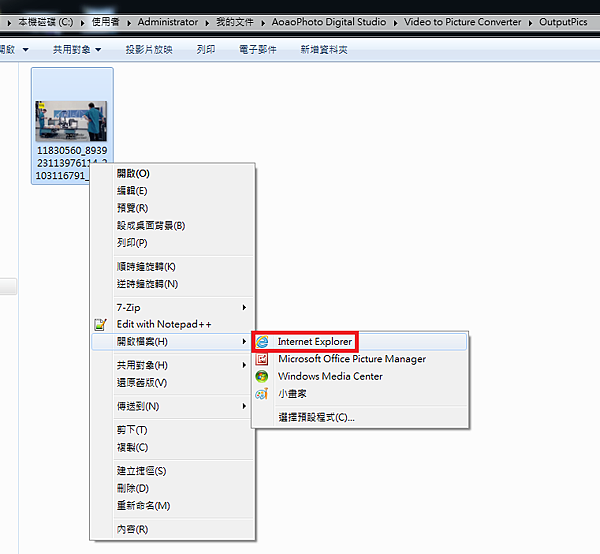Click 列印 in the toolbar

coord(206,50)
